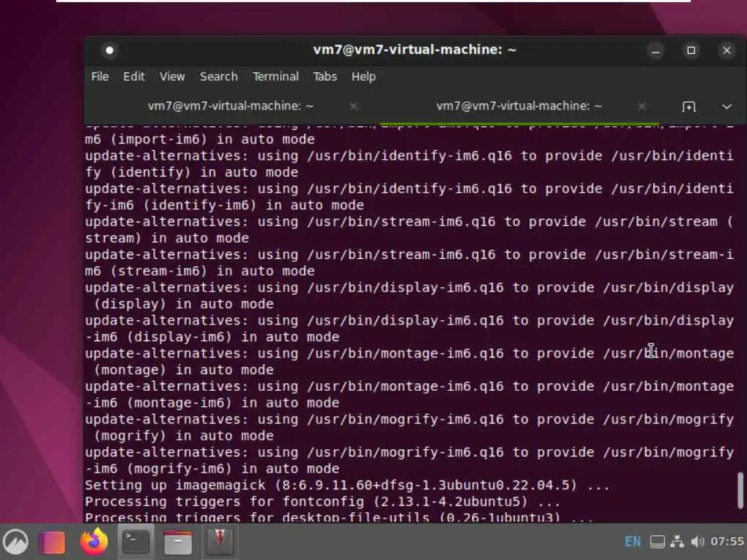
Task: Click the '(display-im6) in auto mode' text
Action: (233, 337)
